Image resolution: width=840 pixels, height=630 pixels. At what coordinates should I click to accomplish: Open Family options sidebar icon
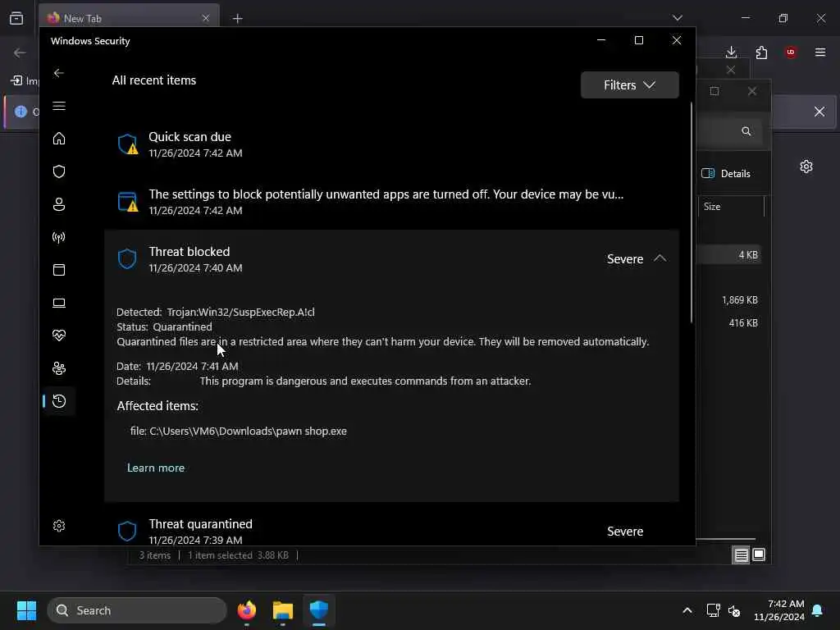coord(59,368)
